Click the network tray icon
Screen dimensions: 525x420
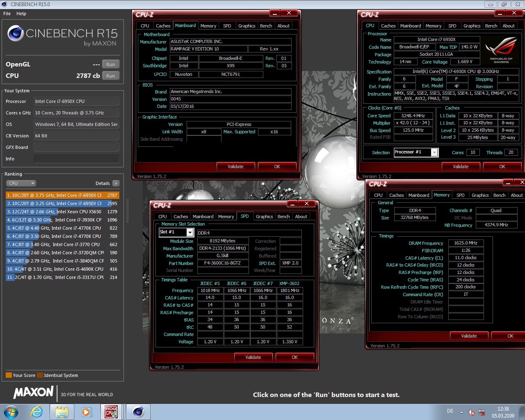(482, 412)
